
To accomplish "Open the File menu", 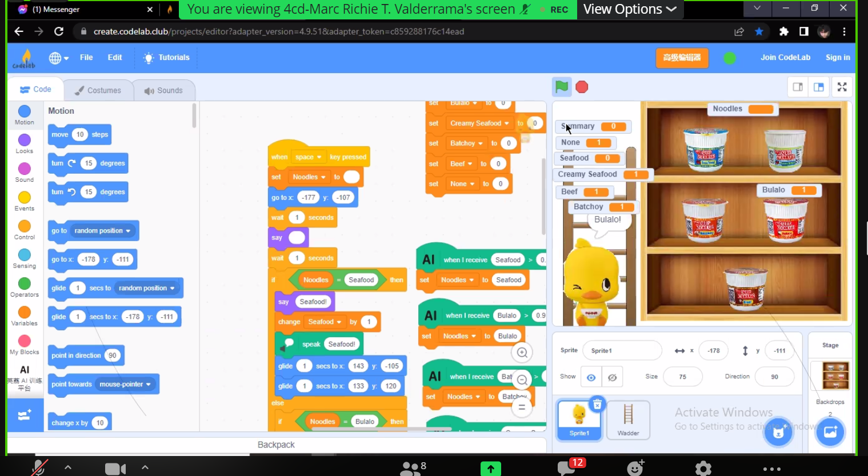I will (86, 58).
